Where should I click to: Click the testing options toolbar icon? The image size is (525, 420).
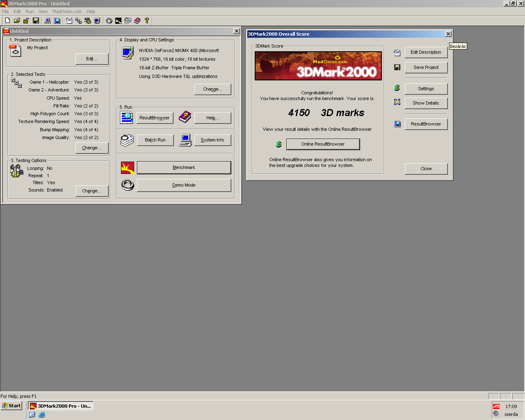coord(88,21)
